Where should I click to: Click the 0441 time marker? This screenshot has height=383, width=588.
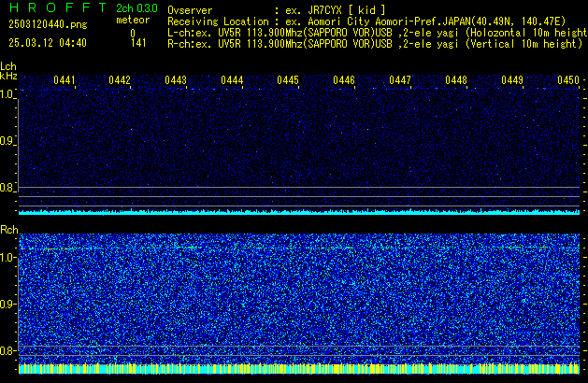[65, 80]
